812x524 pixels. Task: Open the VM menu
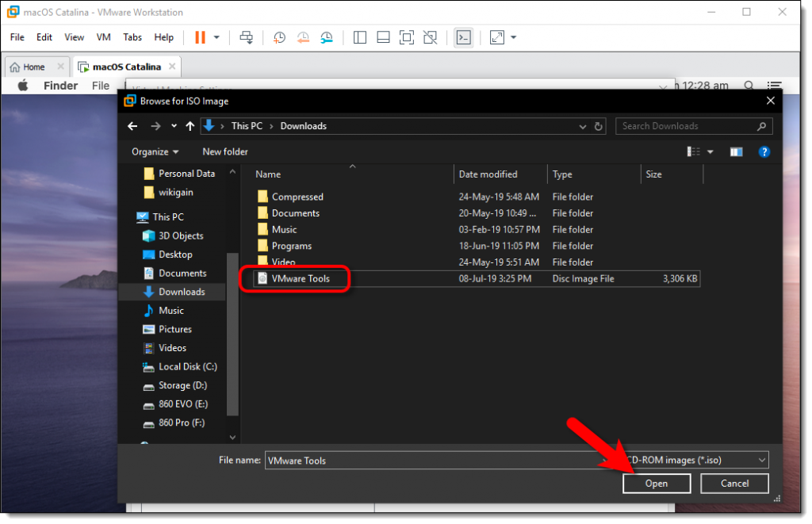coord(103,36)
